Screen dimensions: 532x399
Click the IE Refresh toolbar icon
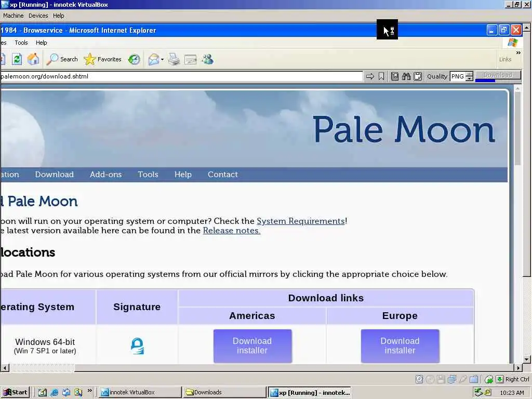point(17,59)
